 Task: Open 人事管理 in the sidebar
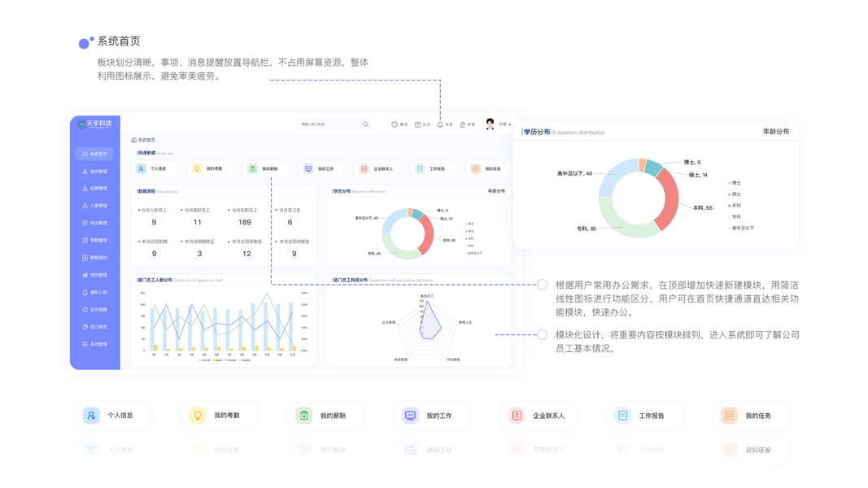click(x=94, y=206)
